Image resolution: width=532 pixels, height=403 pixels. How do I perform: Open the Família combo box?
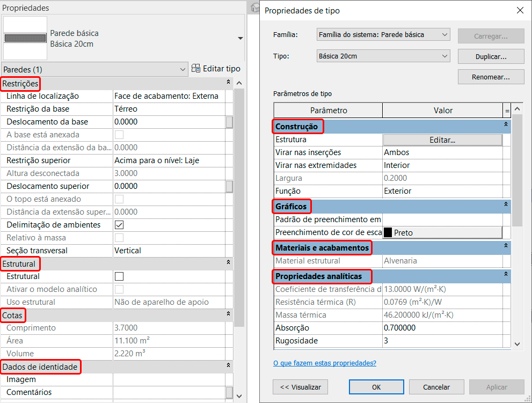pyautogui.click(x=383, y=35)
